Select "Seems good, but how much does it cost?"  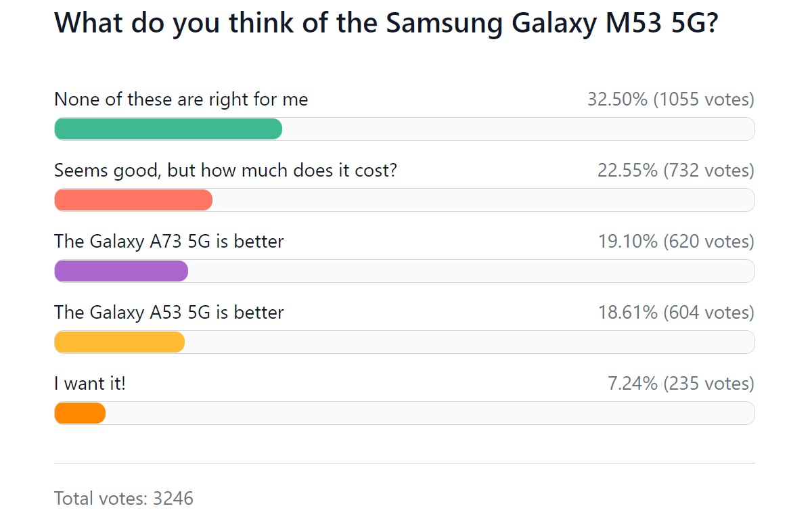pyautogui.click(x=225, y=171)
